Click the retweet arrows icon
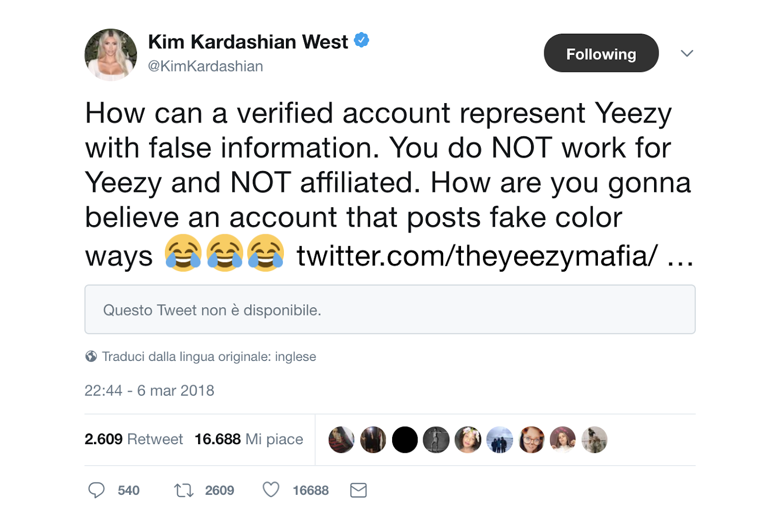This screenshot has width=773, height=532. (x=184, y=490)
